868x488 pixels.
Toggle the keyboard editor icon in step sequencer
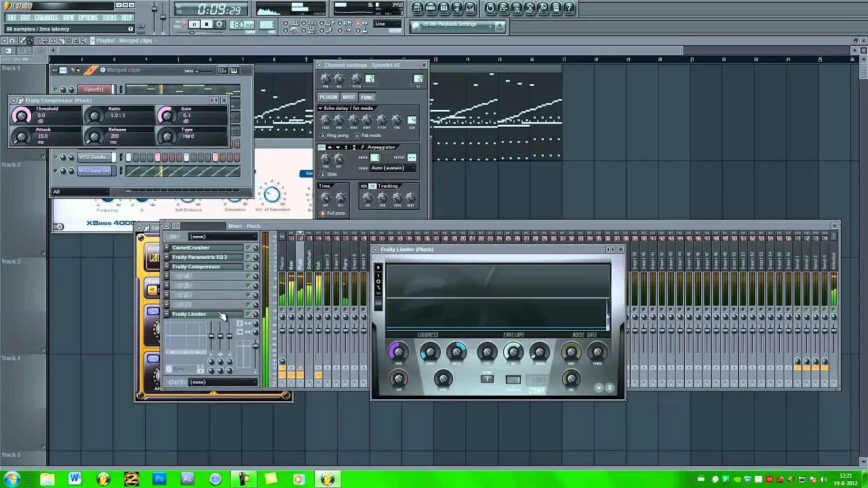tap(234, 70)
